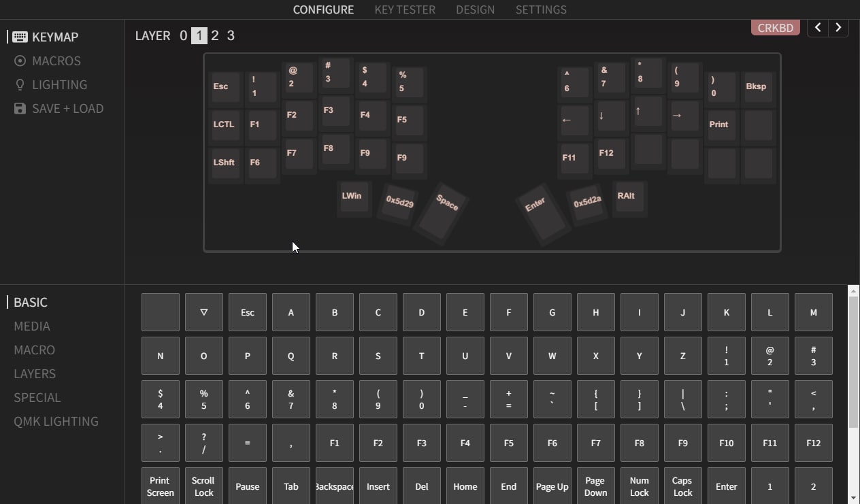Show the QMK LIGHTING keycode category

tap(56, 421)
